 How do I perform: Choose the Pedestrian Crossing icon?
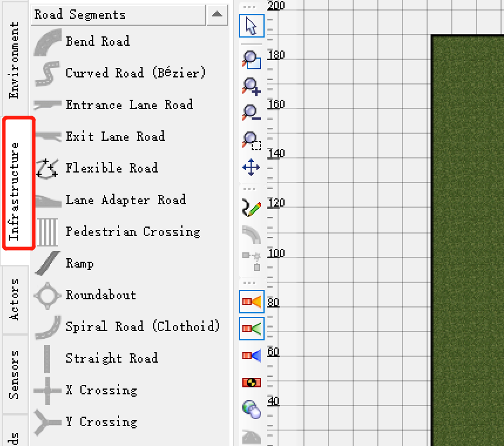coord(48,232)
